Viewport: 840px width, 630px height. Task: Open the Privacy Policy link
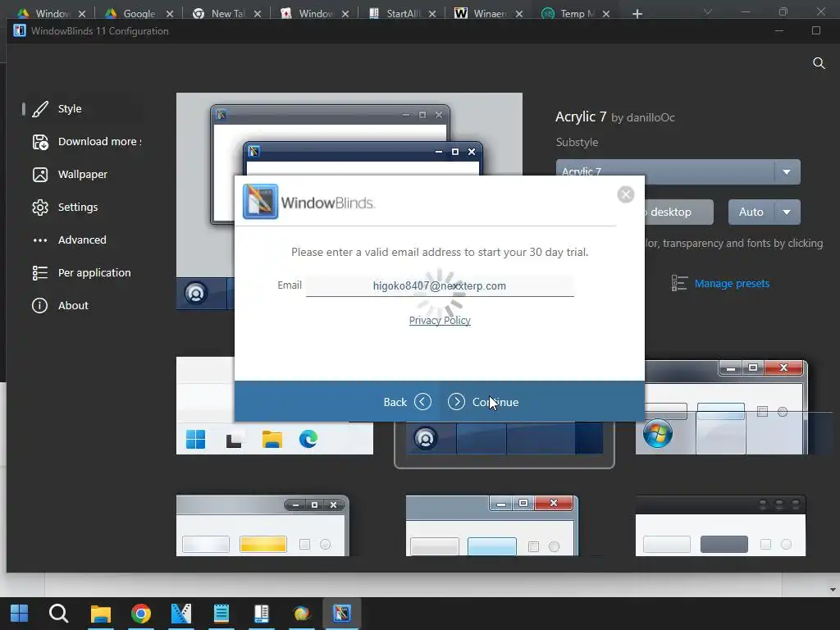(x=440, y=321)
